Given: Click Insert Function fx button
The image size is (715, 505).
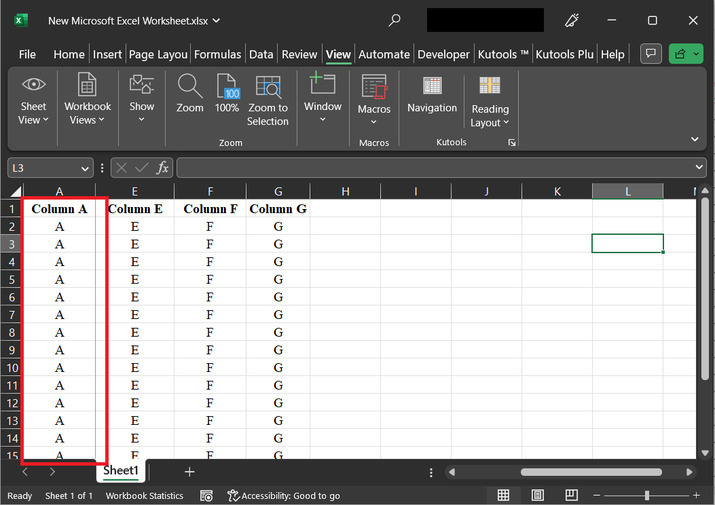Looking at the screenshot, I should click(162, 168).
